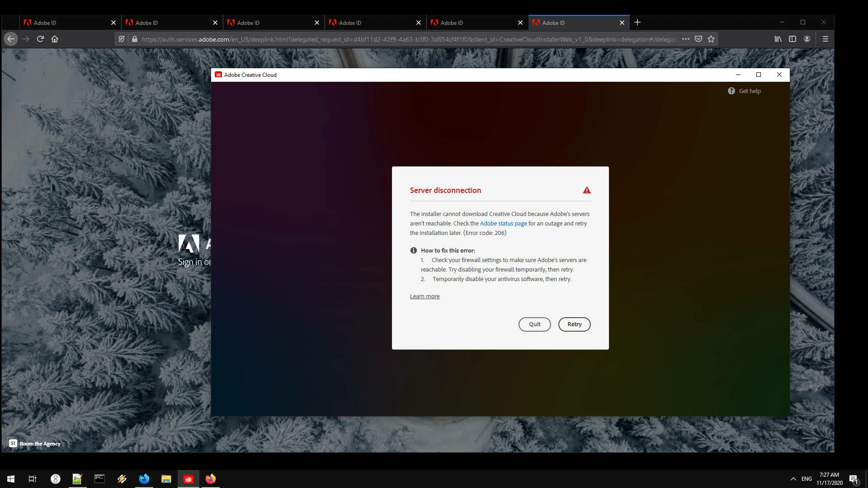The height and width of the screenshot is (488, 868).
Task: Bookmark this page with star icon
Action: 711,39
